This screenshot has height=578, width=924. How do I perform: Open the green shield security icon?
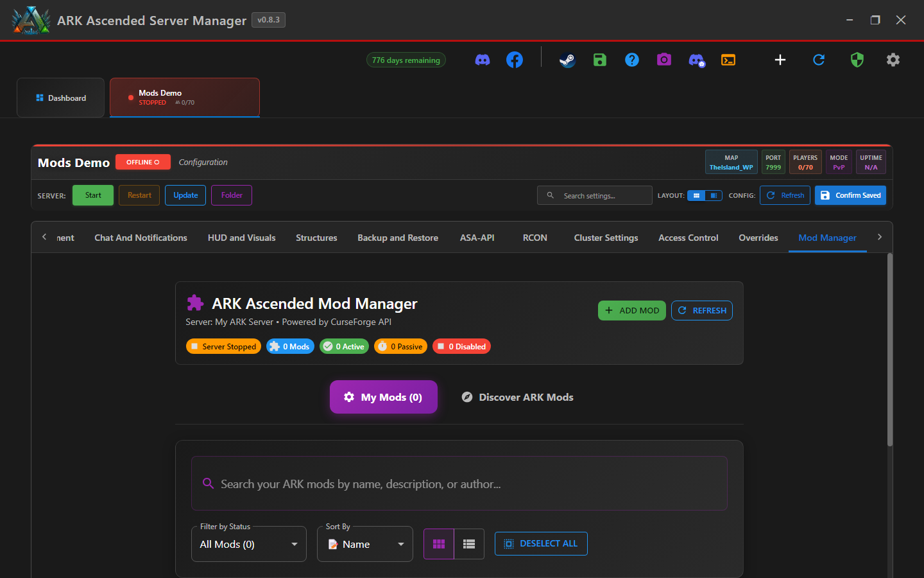click(857, 60)
